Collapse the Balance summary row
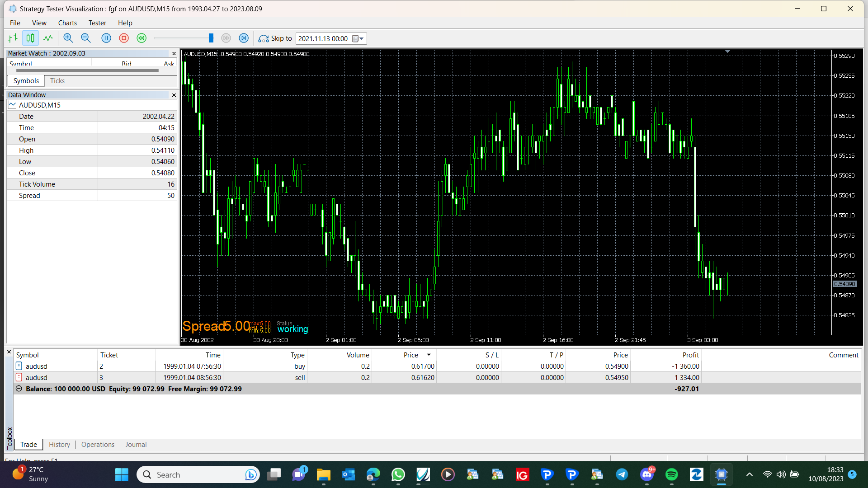The height and width of the screenshot is (488, 868). click(19, 389)
